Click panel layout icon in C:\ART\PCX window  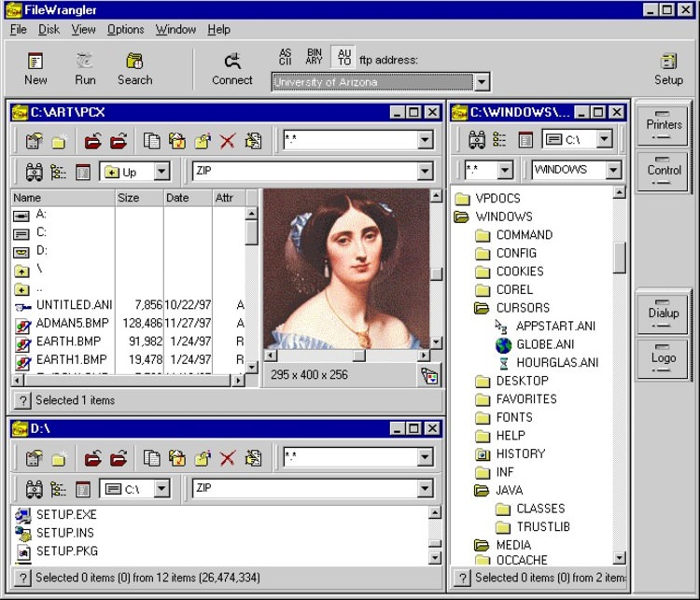tap(82, 173)
